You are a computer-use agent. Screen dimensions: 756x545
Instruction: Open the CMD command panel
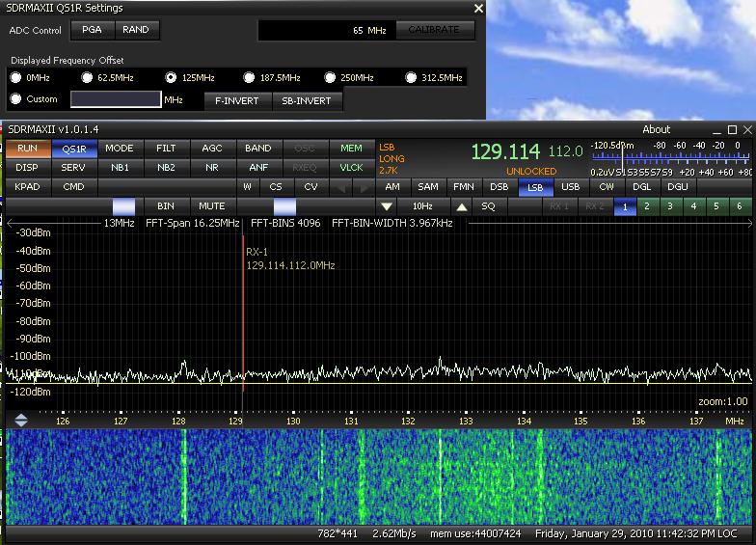pos(73,187)
